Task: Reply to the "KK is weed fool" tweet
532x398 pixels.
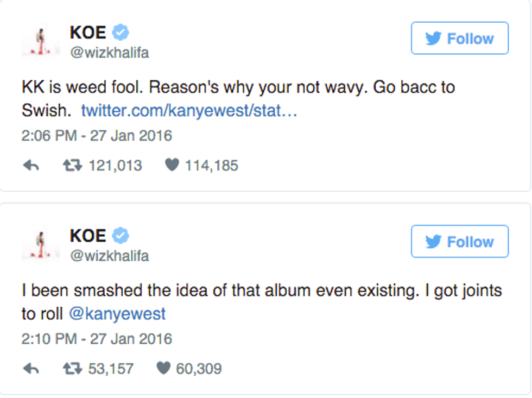Action: 31,166
